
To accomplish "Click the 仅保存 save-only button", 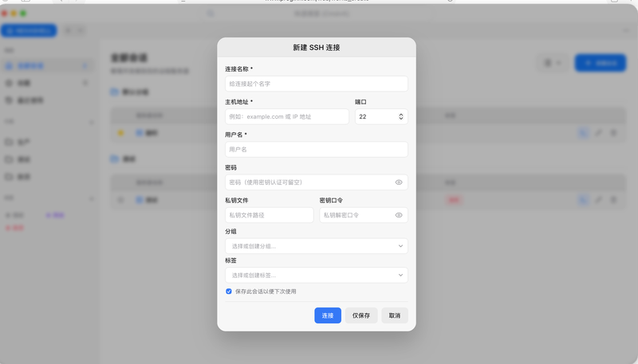I will click(x=361, y=315).
